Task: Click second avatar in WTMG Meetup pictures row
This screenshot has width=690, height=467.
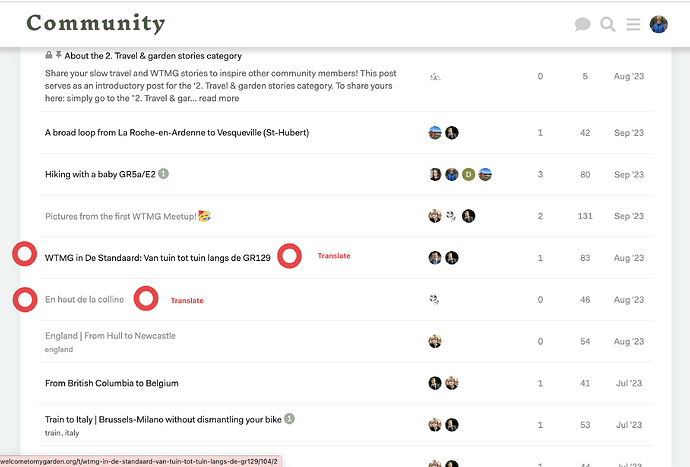Action: pyautogui.click(x=451, y=216)
